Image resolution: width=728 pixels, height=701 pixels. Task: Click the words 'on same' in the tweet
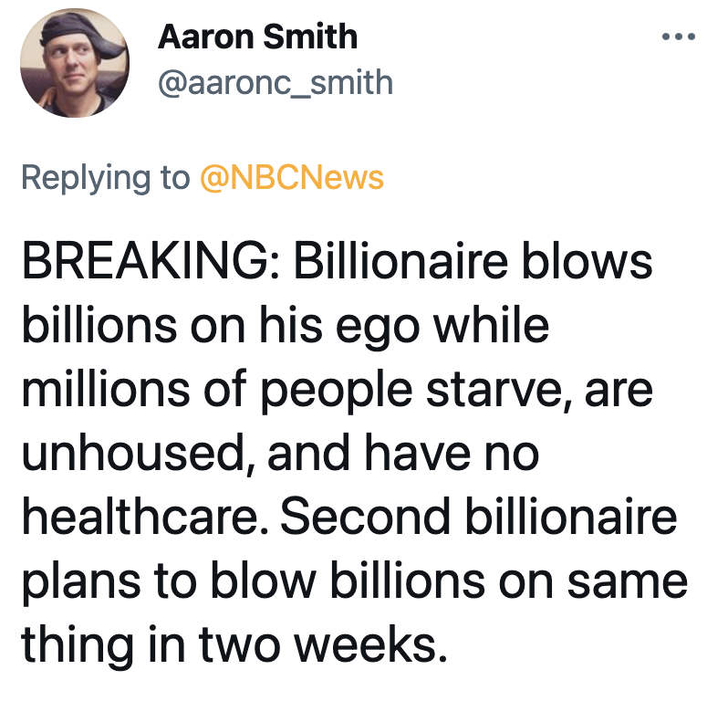click(x=593, y=581)
